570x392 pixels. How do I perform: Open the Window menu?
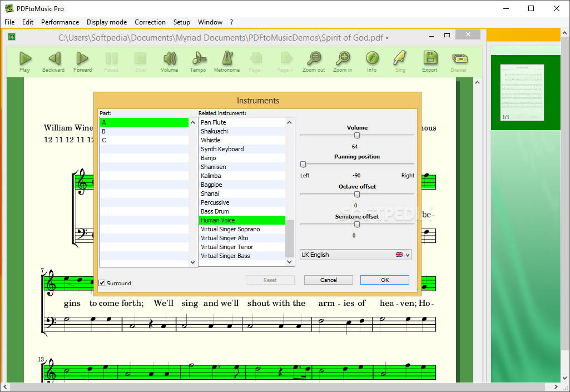(x=210, y=22)
